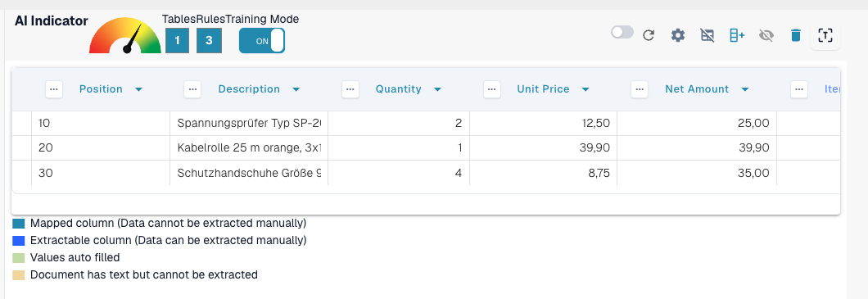Expand the Position column dropdown

pos(138,90)
